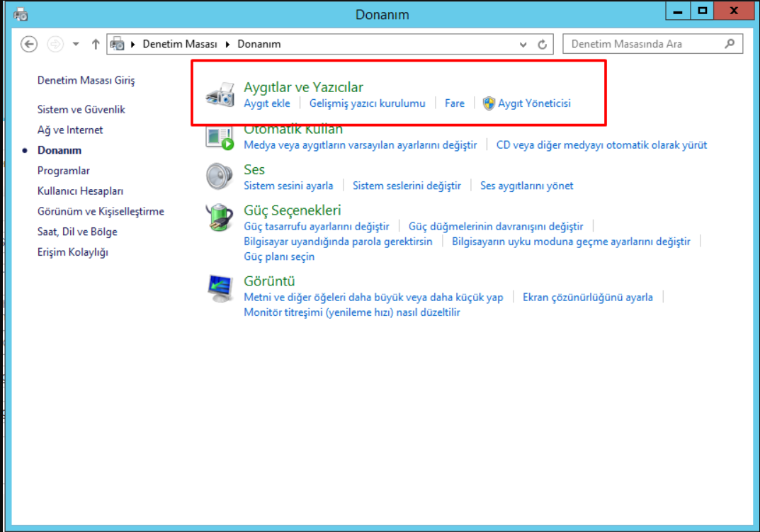Open Kullanıcı Hesapları category
This screenshot has height=532, width=760.
point(81,191)
